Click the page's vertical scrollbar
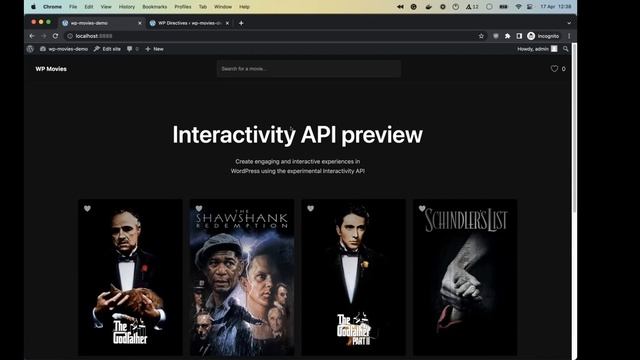 point(574,127)
